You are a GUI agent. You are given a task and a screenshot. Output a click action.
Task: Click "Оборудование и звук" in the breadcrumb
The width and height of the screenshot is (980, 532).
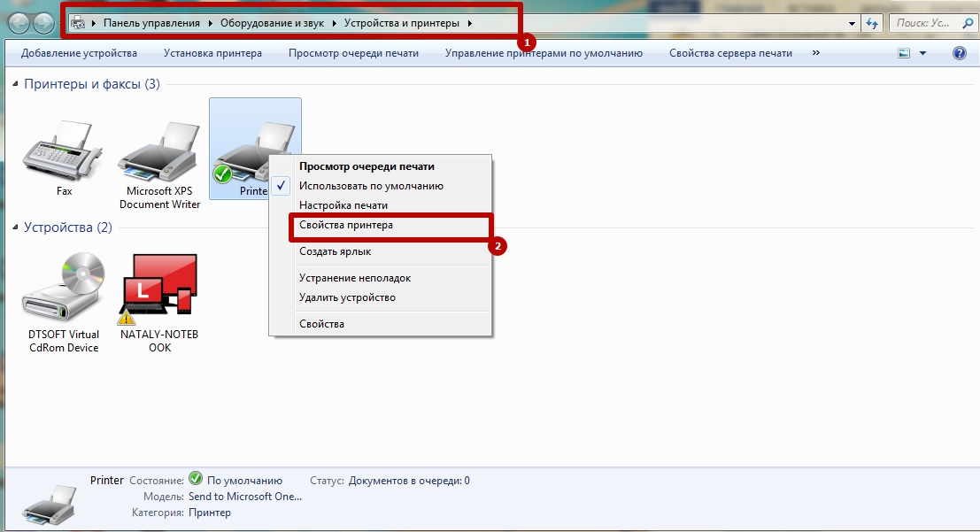274,23
